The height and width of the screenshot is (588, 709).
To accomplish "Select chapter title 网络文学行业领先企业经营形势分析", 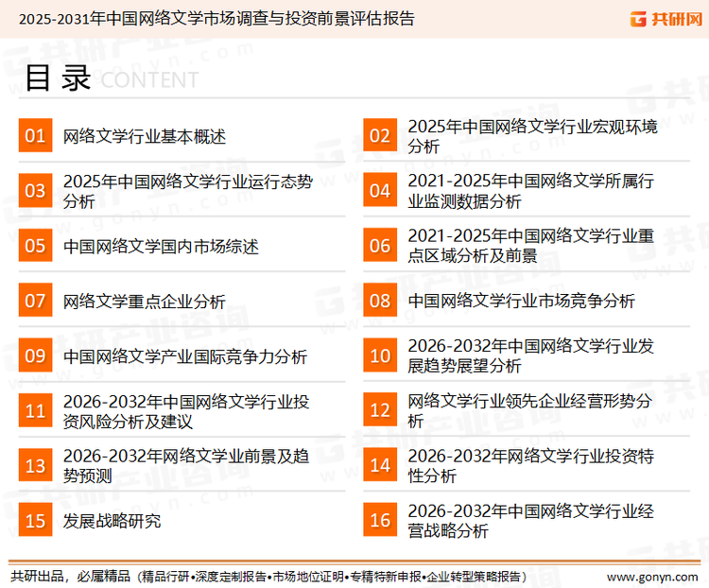I will tap(530, 410).
